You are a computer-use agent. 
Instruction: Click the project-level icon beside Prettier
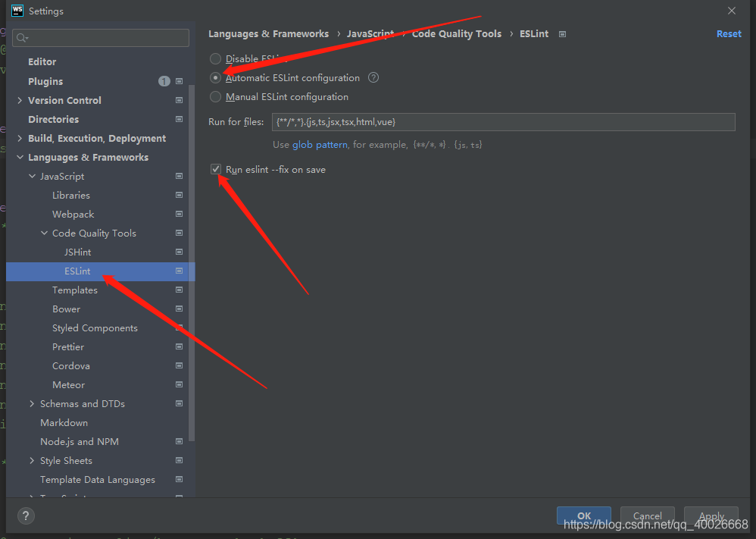click(179, 347)
